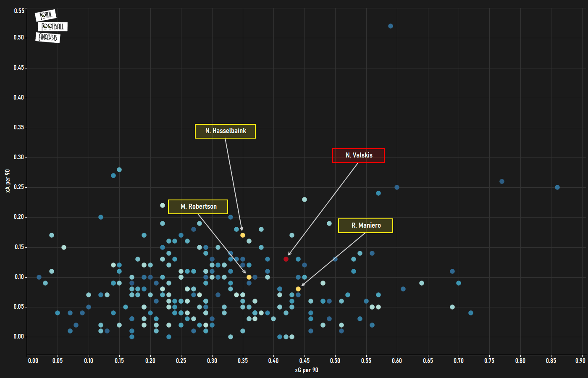Click the dot at xG 0.72, xA 0.04
Viewport: 588px width, 378px height.
(471, 313)
